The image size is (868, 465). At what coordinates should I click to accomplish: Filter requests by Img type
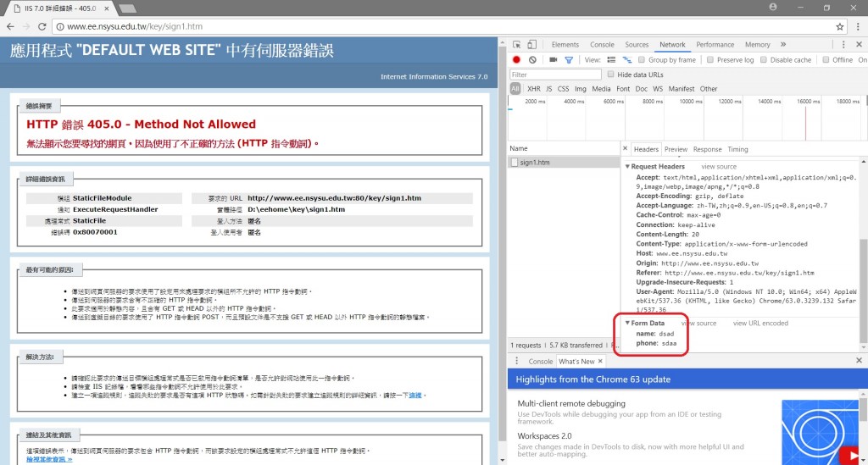click(x=580, y=89)
